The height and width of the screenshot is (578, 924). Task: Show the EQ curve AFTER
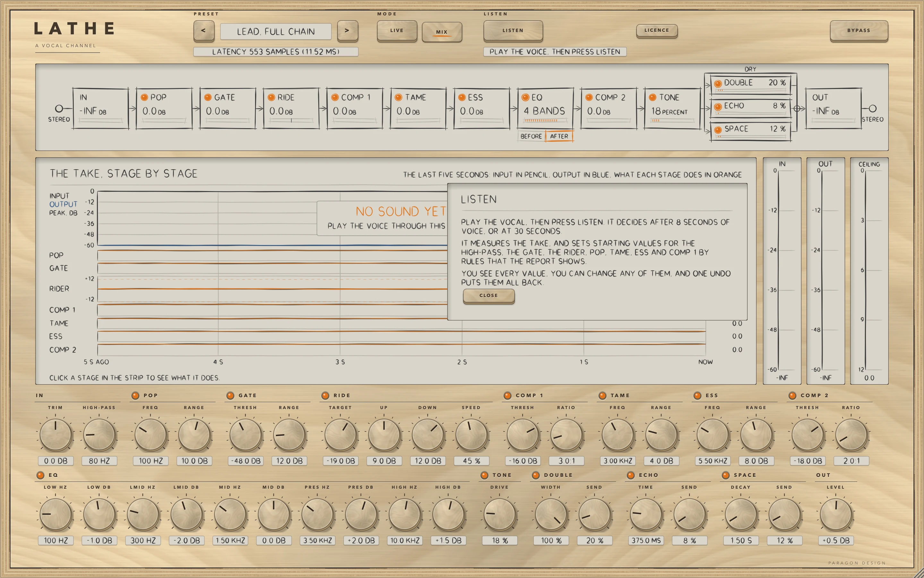click(559, 136)
